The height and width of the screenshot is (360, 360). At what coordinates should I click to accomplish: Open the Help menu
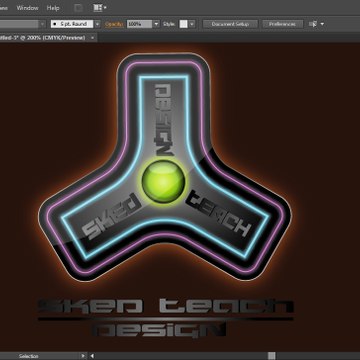tap(53, 8)
